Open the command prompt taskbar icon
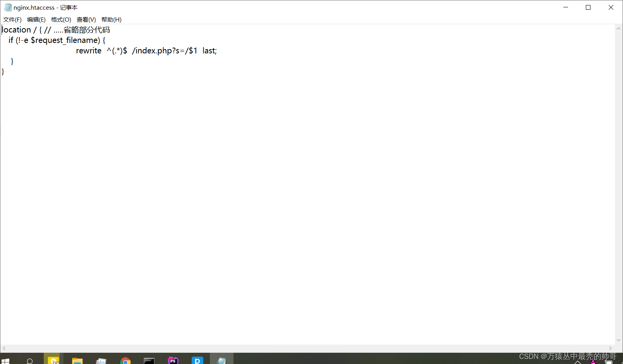This screenshot has height=364, width=623. [149, 361]
